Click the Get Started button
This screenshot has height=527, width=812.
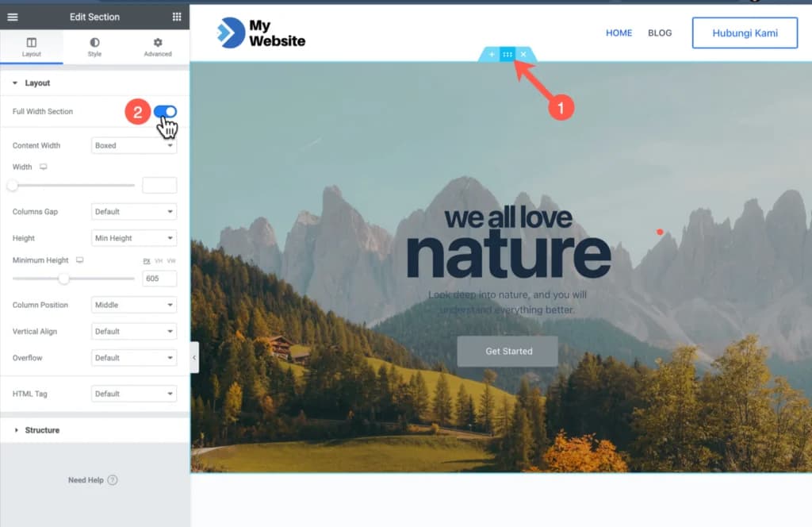[507, 351]
